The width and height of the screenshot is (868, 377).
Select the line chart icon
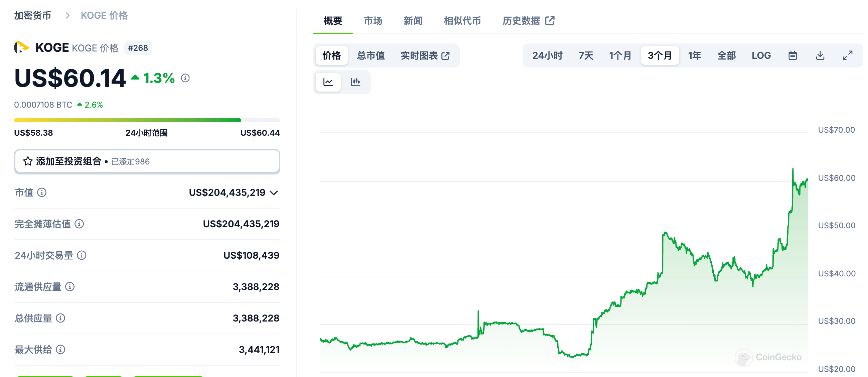click(328, 82)
